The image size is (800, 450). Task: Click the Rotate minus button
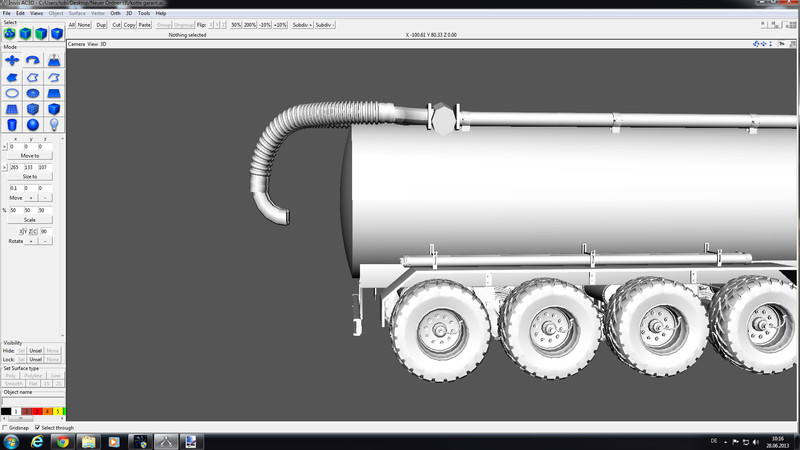(45, 241)
